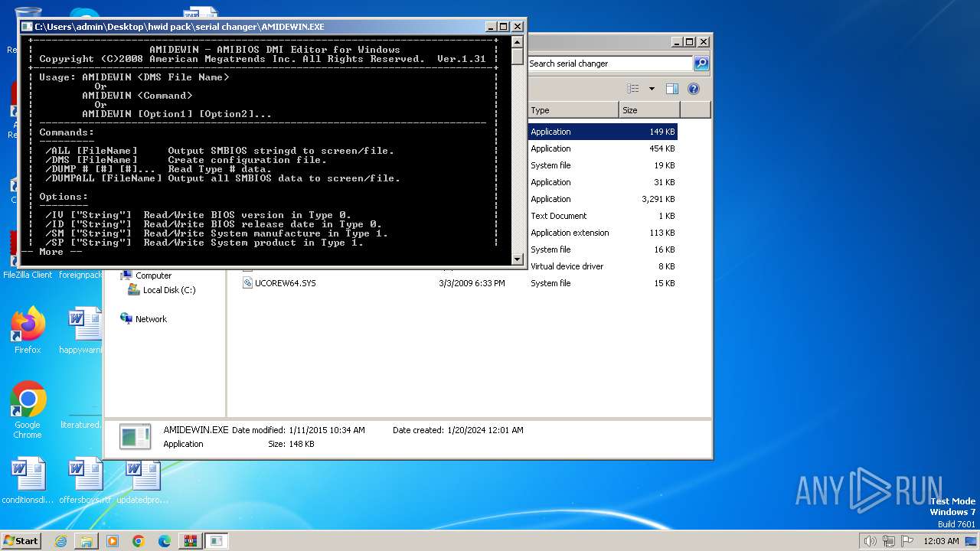Open Windows Explorer taskbar button
Image resolution: width=980 pixels, height=551 pixels.
click(x=87, y=541)
